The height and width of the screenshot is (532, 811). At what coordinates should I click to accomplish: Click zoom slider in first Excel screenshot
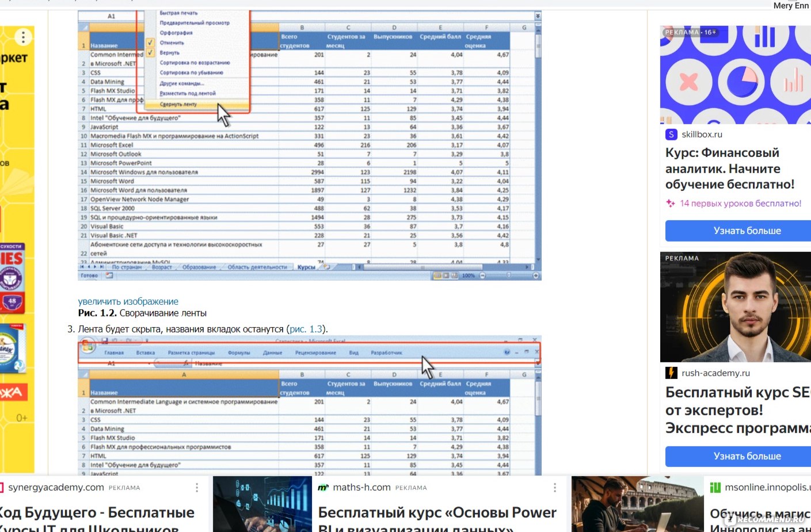coord(509,275)
